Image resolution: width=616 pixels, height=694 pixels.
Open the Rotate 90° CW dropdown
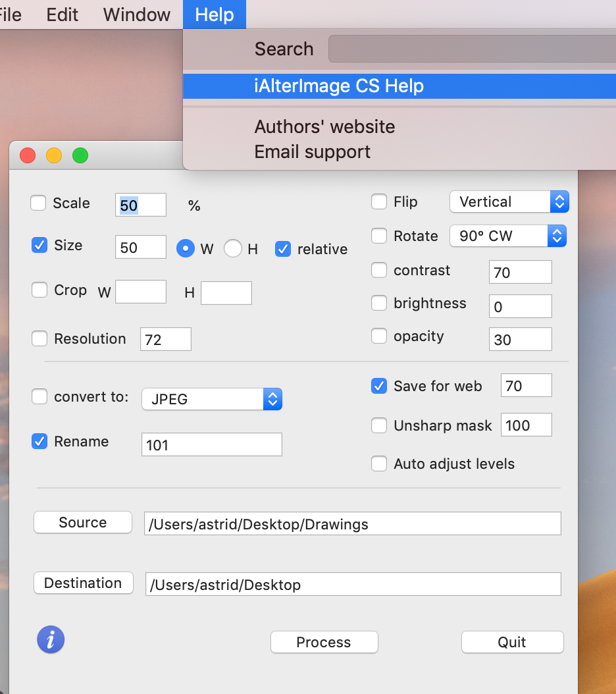coord(508,236)
